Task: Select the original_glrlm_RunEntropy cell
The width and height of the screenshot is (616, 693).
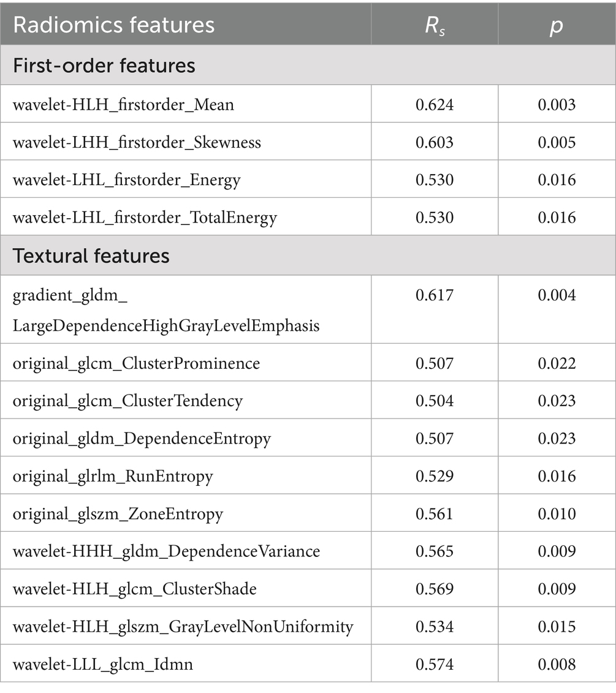Action: coord(113,476)
